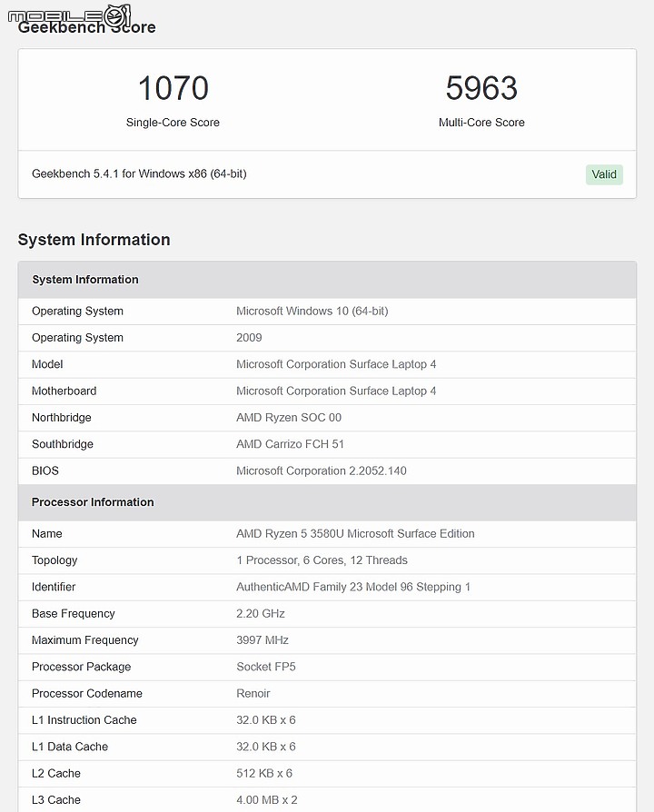Select AuthenticAMD Family 23 Model 96 value

point(353,588)
